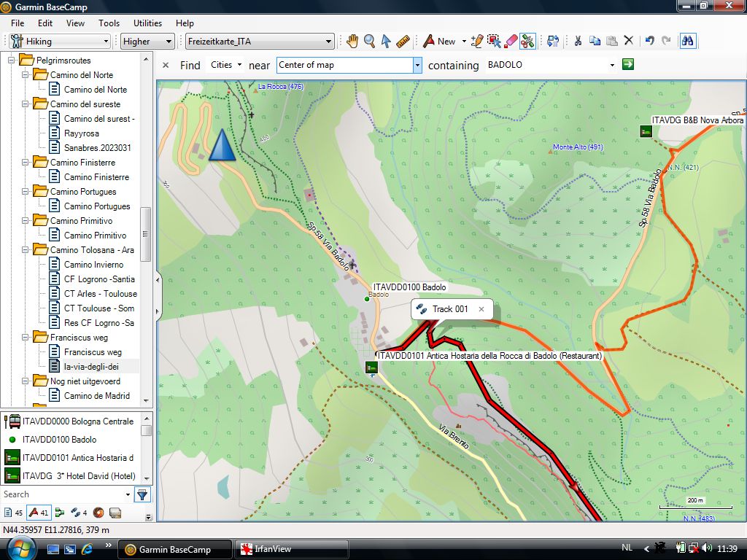Select the Pan hand tool

pyautogui.click(x=352, y=42)
